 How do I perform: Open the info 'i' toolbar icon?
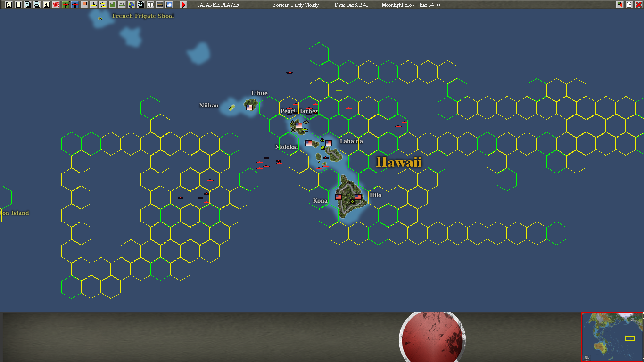tap(46, 5)
